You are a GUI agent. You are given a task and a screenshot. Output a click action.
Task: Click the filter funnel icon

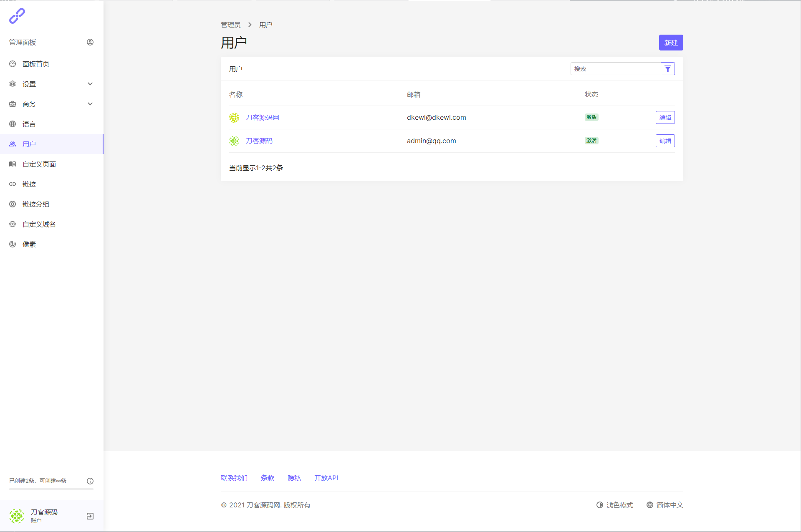coord(667,69)
